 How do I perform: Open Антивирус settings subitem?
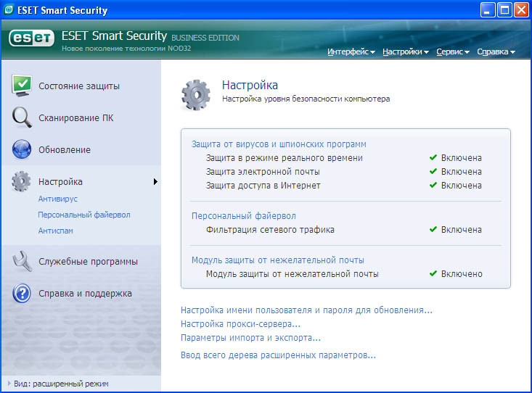click(x=57, y=199)
